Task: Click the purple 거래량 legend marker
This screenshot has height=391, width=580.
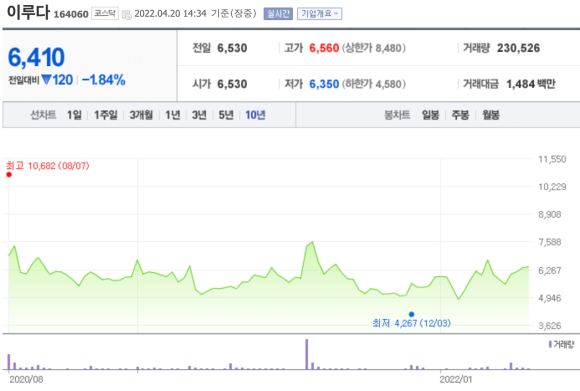Action: [550, 344]
